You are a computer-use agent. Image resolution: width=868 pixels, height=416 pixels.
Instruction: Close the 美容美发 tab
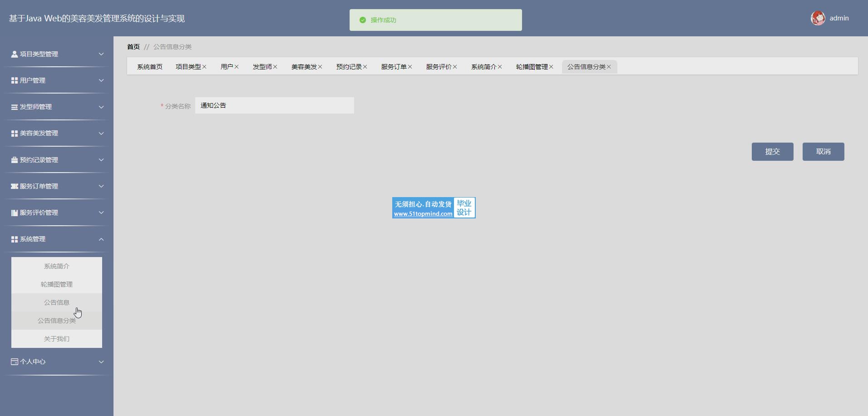pos(320,67)
